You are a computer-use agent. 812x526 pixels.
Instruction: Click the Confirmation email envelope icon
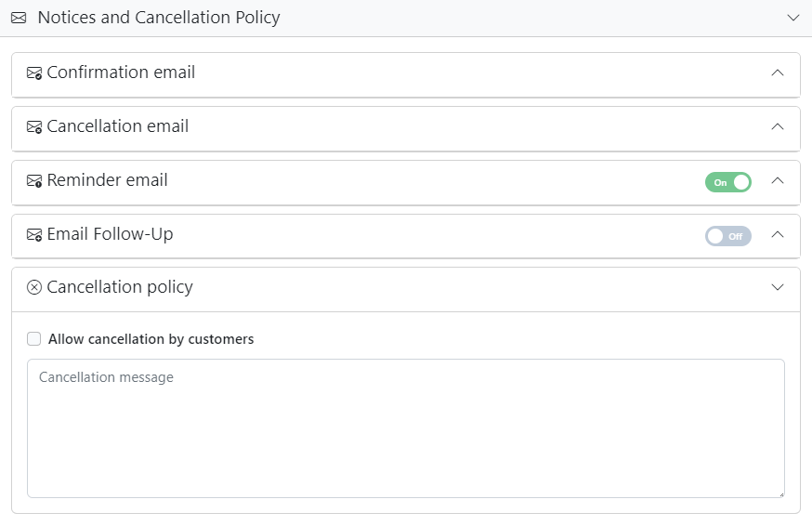pos(34,73)
